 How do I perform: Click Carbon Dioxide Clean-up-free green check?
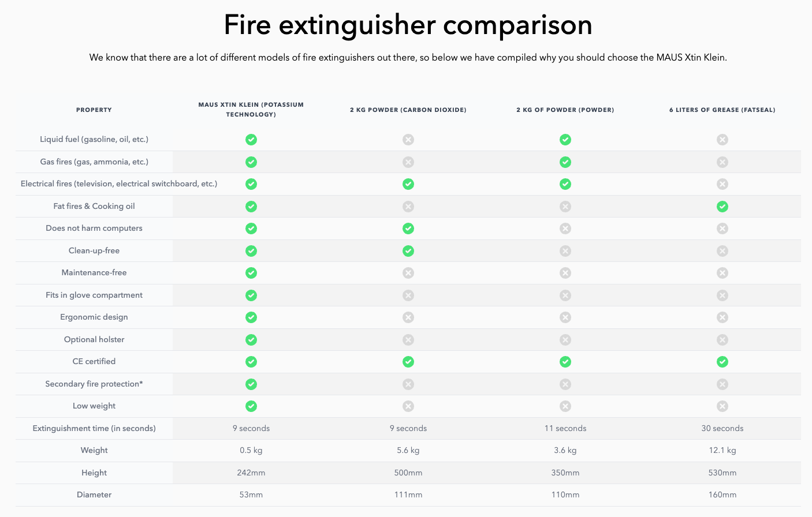pos(408,251)
